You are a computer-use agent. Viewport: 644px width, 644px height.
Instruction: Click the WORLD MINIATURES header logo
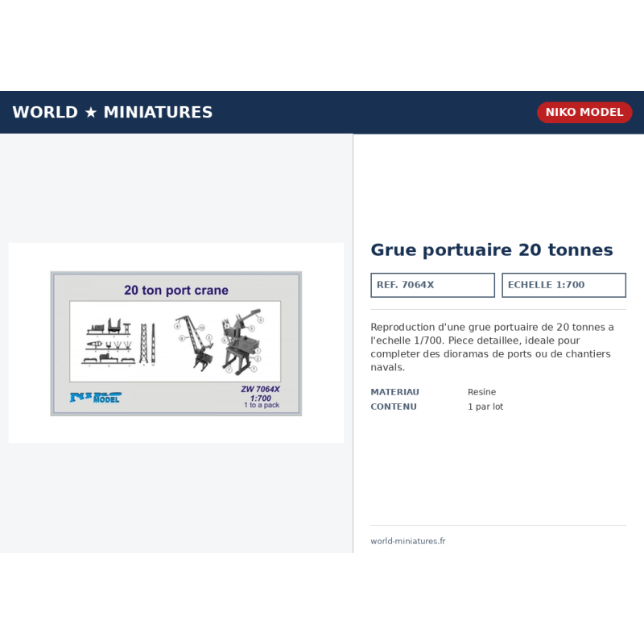(112, 112)
